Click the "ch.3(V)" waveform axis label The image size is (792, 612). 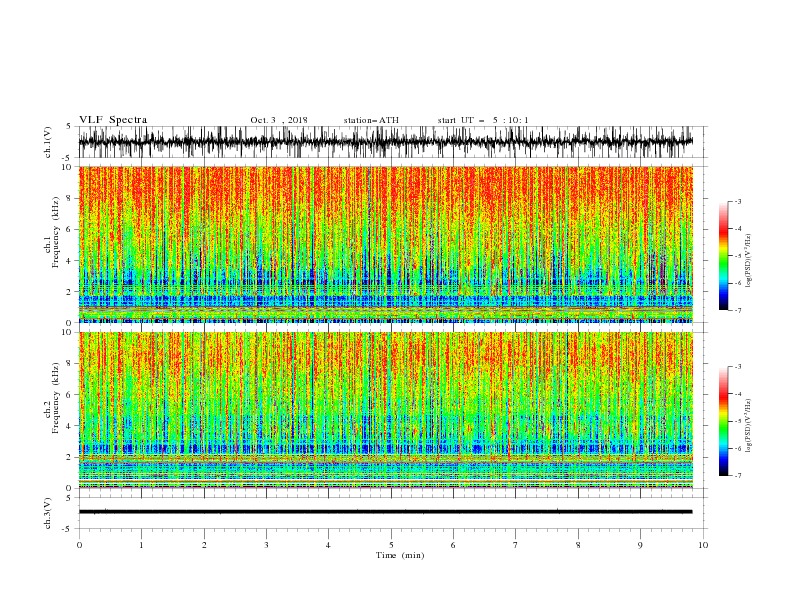tap(48, 513)
